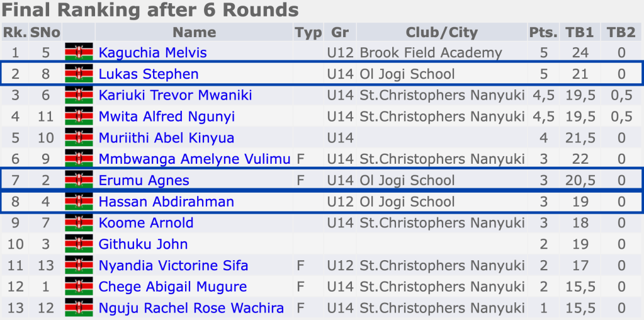644x320 pixels.
Task: Open Hassan Abdirahman's player details
Action: 166,202
